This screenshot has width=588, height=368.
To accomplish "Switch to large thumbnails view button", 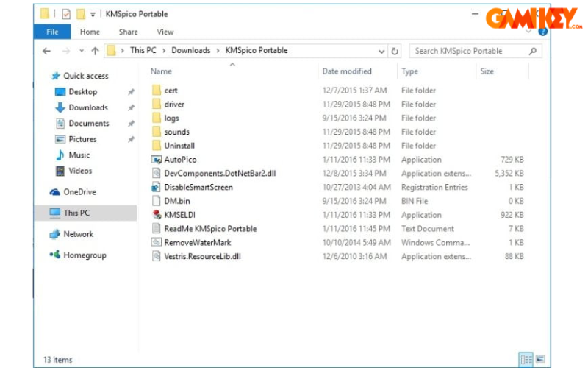I will (x=540, y=359).
